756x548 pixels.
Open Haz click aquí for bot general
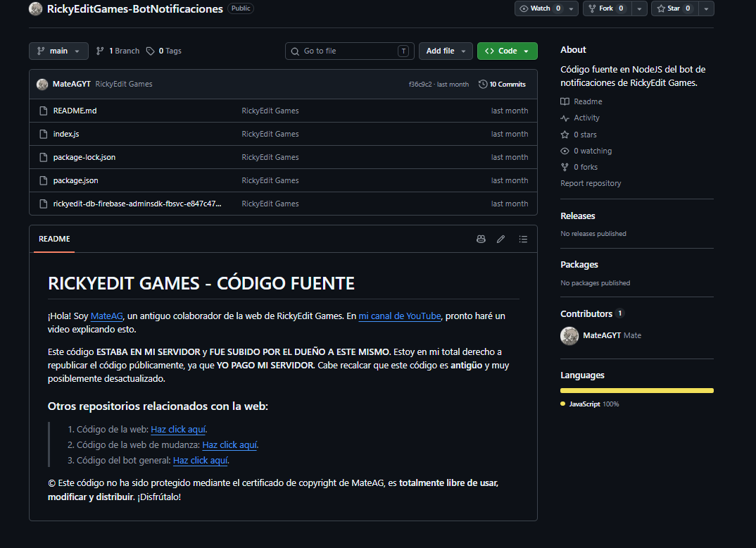pyautogui.click(x=200, y=460)
